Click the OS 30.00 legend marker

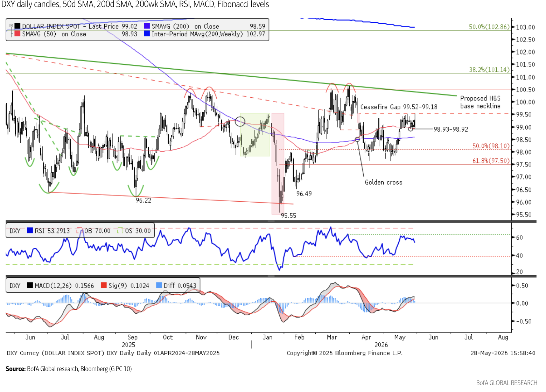pyautogui.click(x=120, y=231)
